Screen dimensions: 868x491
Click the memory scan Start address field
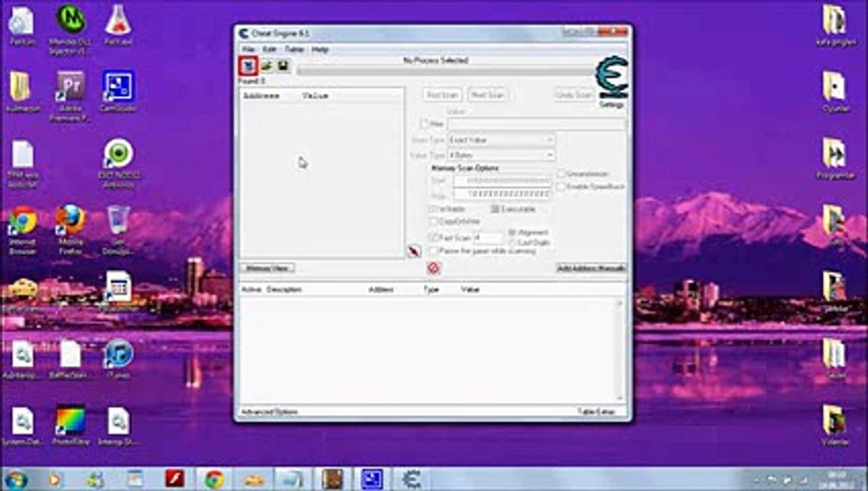tap(502, 181)
